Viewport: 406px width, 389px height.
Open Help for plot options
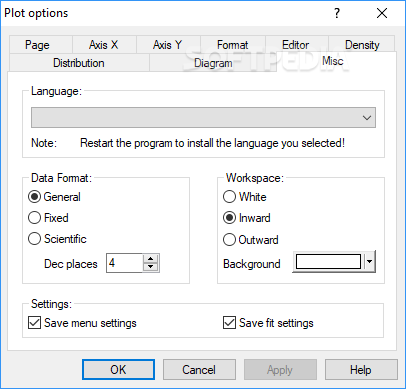pos(361,370)
